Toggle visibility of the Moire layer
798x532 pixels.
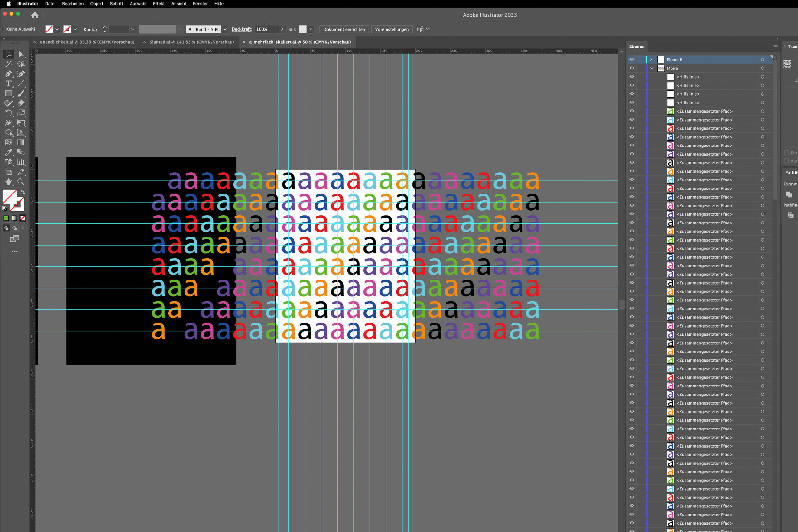point(632,68)
